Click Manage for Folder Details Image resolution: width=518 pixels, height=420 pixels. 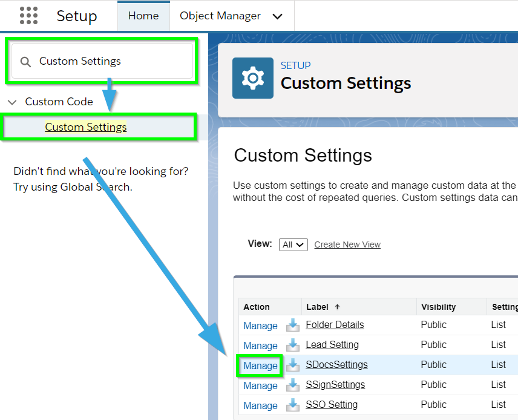click(260, 326)
